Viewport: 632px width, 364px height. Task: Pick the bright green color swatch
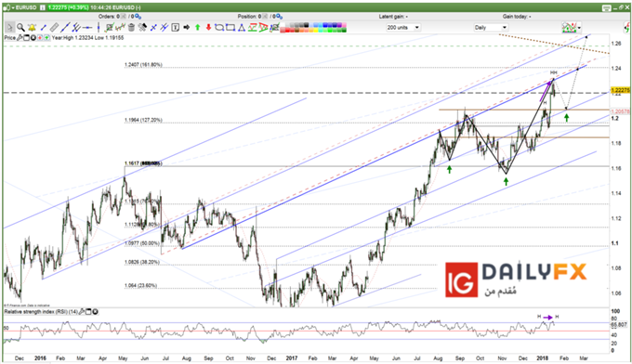pos(329,31)
